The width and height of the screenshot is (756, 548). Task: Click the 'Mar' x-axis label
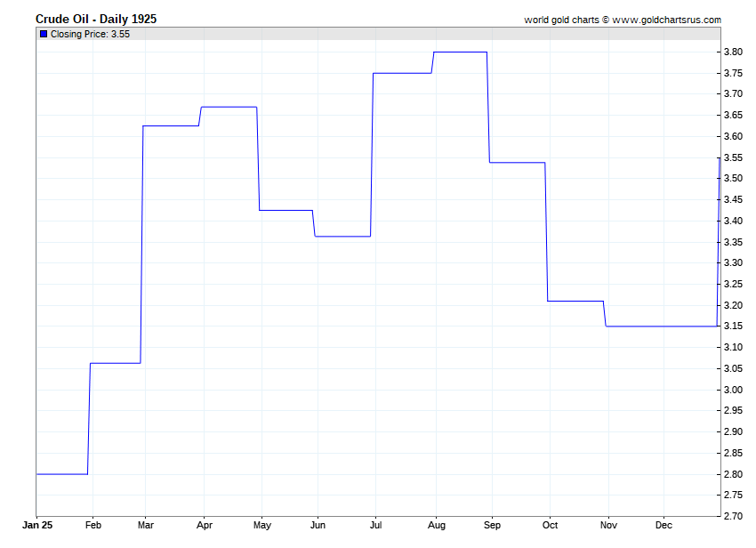[146, 525]
